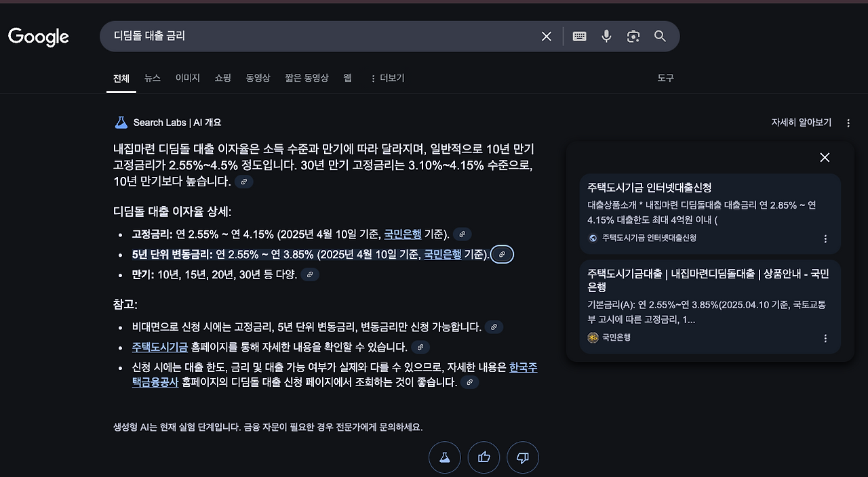
Task: Open link icon after 10년 만기보다 높습니다
Action: point(243,182)
